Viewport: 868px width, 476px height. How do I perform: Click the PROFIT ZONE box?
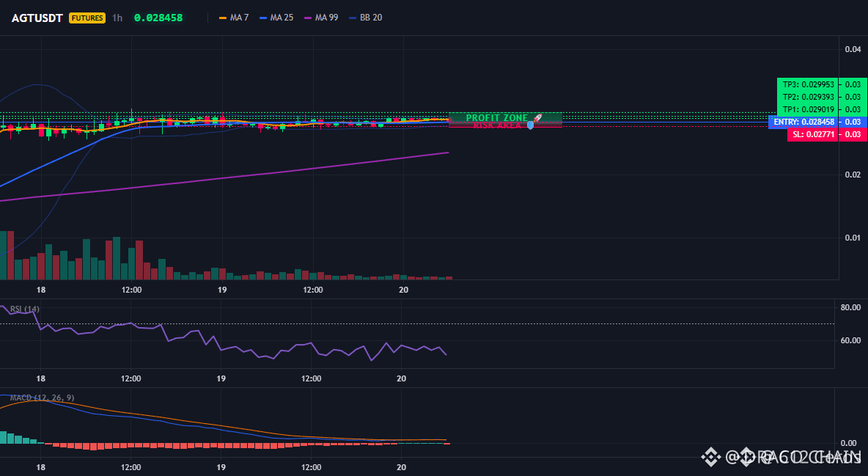[x=505, y=117]
